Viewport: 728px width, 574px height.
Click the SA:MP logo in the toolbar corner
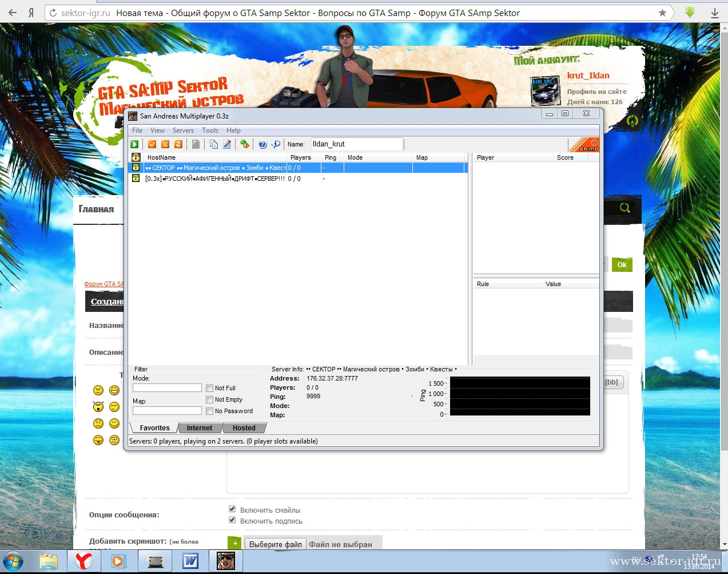[584, 144]
